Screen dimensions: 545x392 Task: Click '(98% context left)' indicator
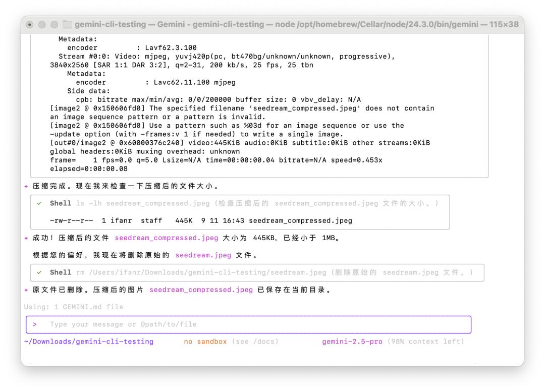(426, 342)
